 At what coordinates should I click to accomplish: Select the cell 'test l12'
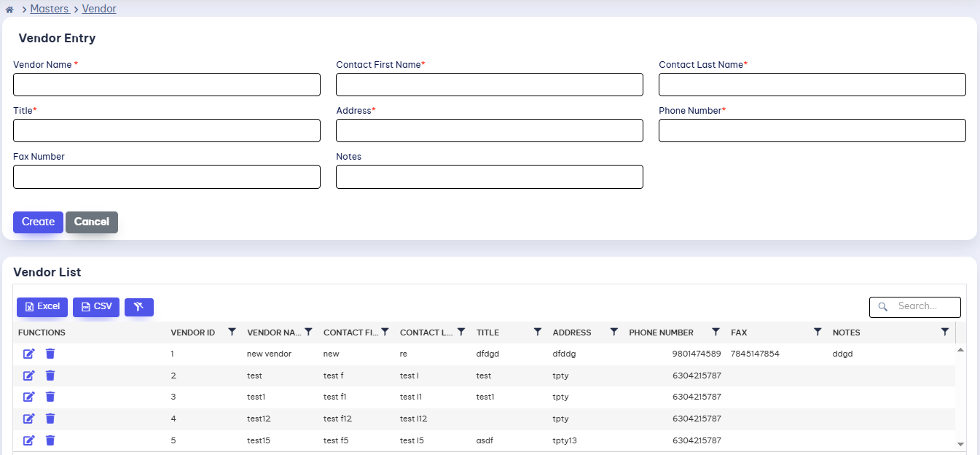coord(413,419)
